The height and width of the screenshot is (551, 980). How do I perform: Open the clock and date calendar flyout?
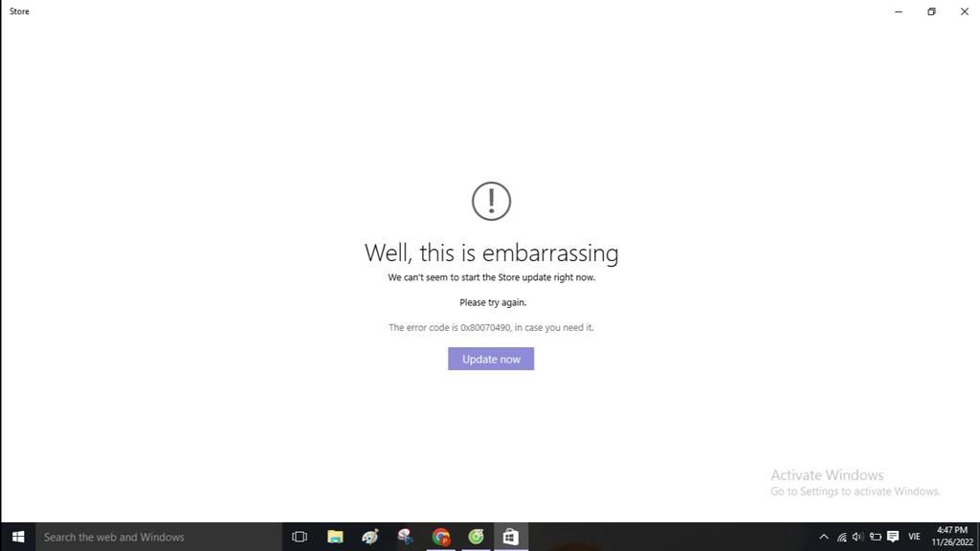pos(952,537)
